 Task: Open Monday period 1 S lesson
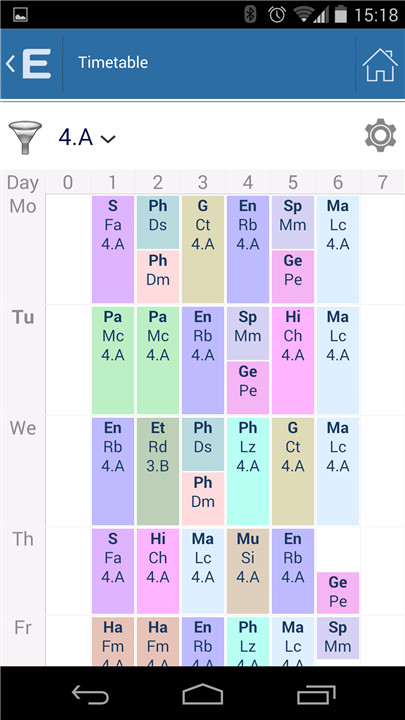(113, 249)
